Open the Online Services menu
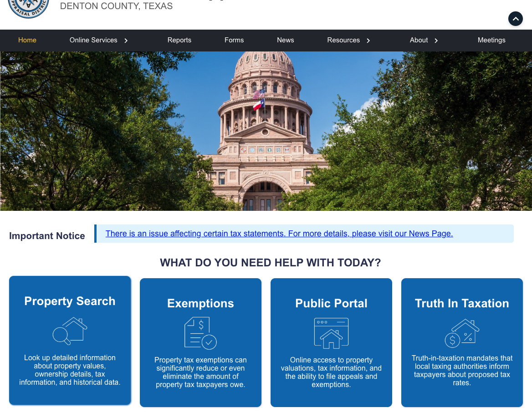 [x=93, y=40]
